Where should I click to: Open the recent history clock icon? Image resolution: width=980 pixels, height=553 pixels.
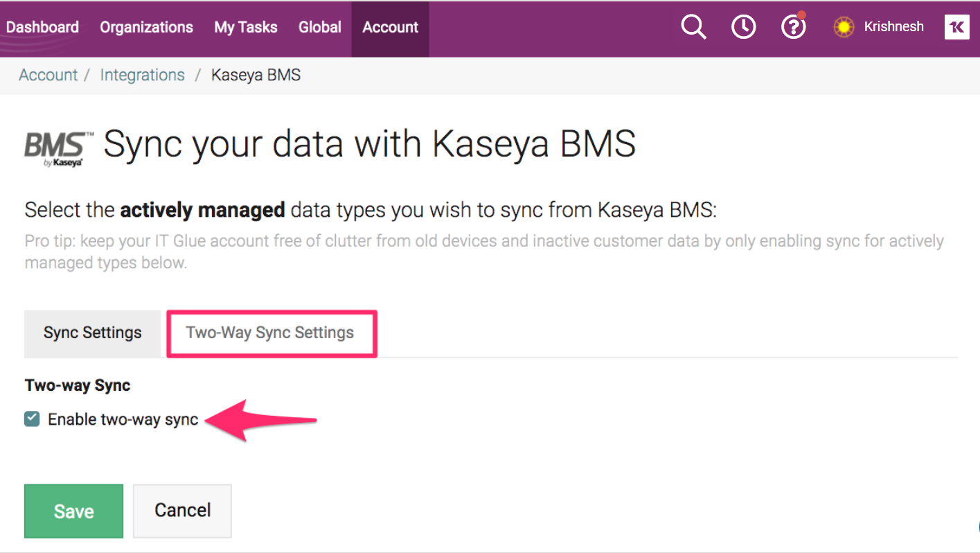[x=744, y=27]
